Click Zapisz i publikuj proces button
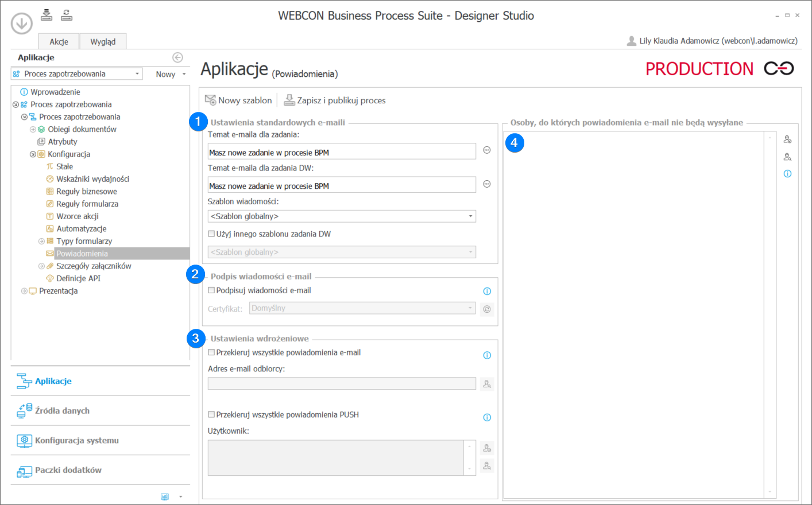This screenshot has height=505, width=812. pos(335,100)
